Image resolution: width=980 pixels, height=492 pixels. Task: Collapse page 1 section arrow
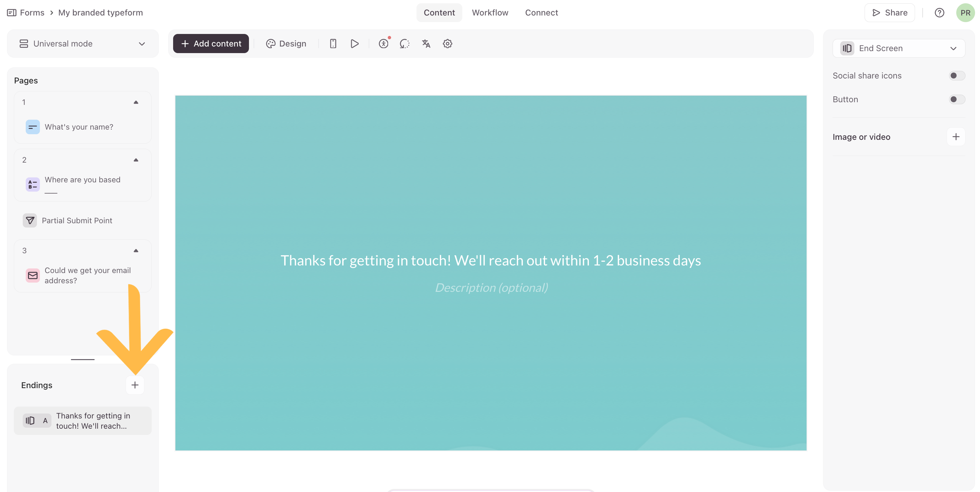(x=136, y=102)
